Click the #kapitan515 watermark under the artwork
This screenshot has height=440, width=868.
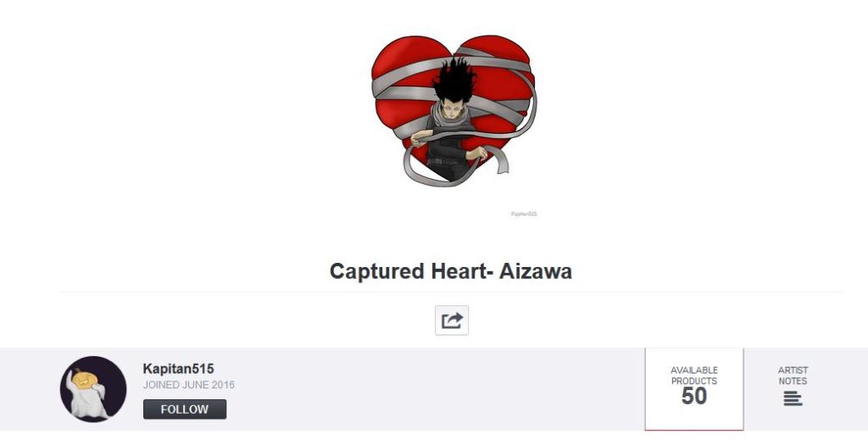(524, 214)
